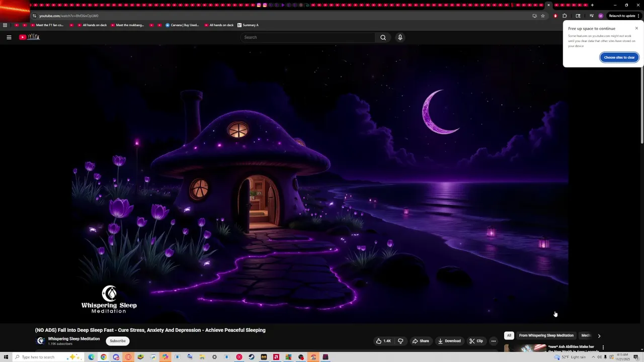The width and height of the screenshot is (644, 362).
Task: Click into the YouTube search field
Action: (308, 37)
